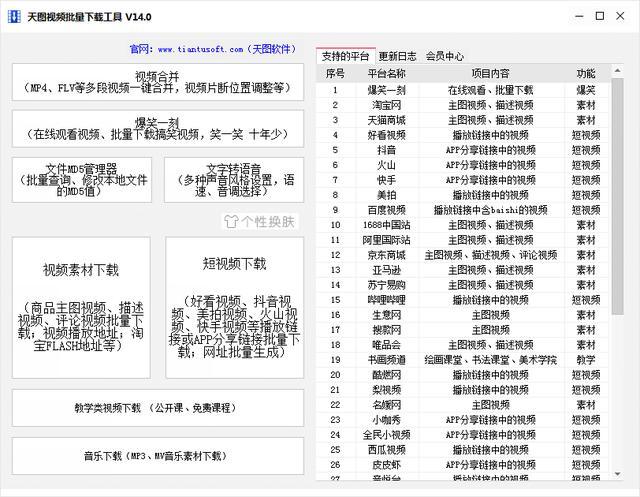Select the 京东商城 platform row
Image resolution: width=640 pixels, height=497 pixels.
462,255
